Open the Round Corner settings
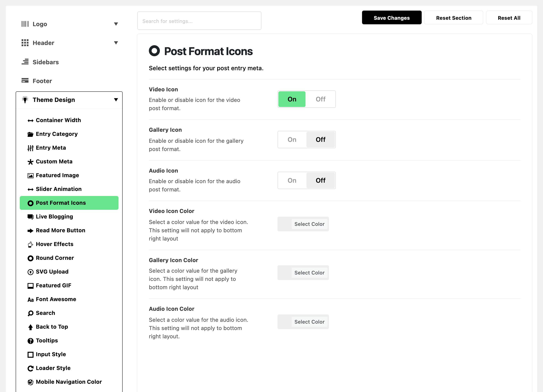543x392 pixels. pyautogui.click(x=69, y=258)
